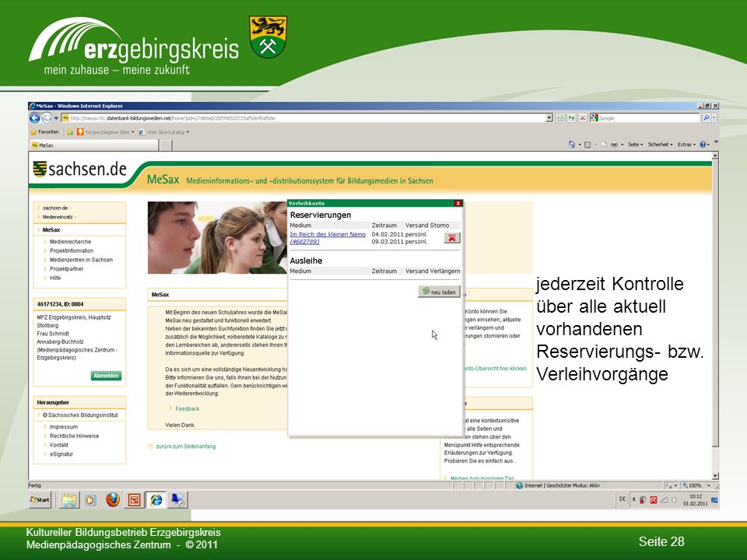Click the RSS feeds icon
This screenshot has width=747, height=560.
point(588,145)
